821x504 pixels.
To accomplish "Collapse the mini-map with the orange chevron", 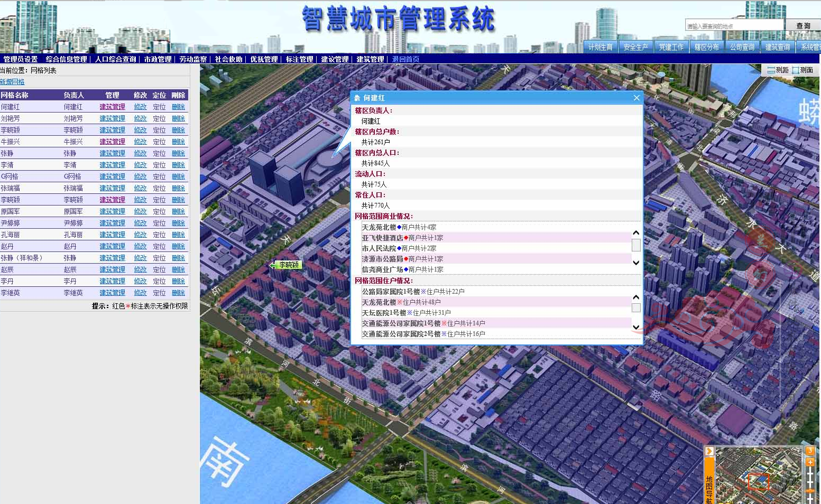I will click(x=709, y=451).
